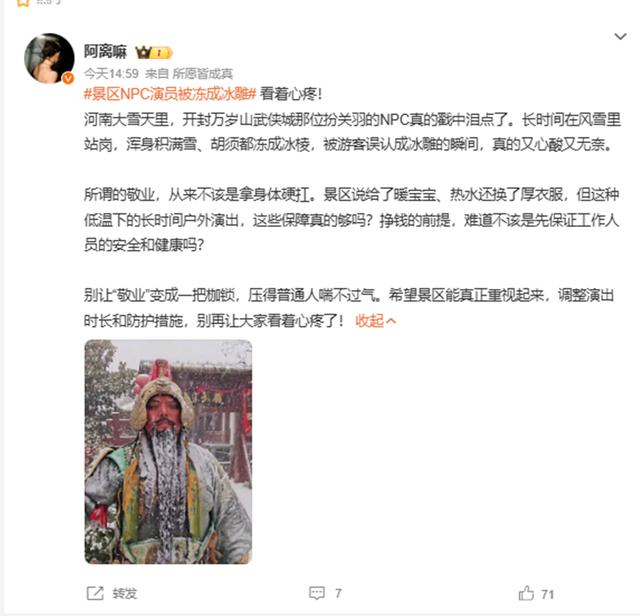Open the 7 comments count
The height and width of the screenshot is (616, 640).
click(x=338, y=593)
